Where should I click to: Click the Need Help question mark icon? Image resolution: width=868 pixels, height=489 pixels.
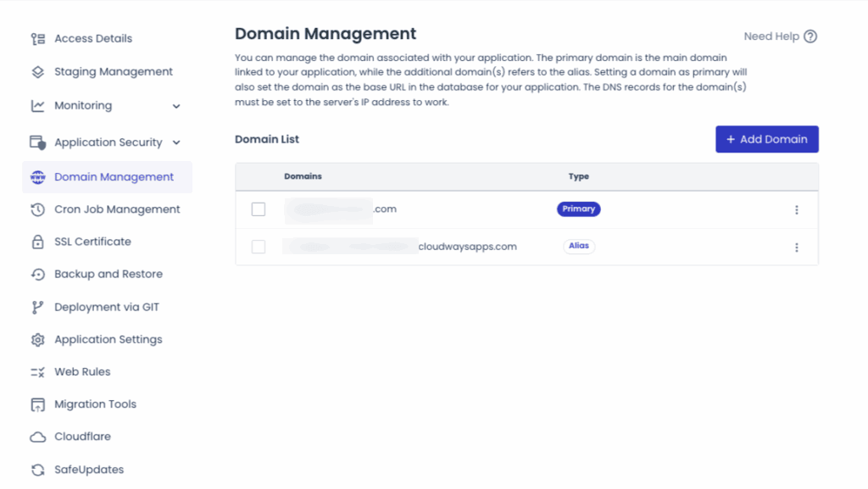point(810,36)
